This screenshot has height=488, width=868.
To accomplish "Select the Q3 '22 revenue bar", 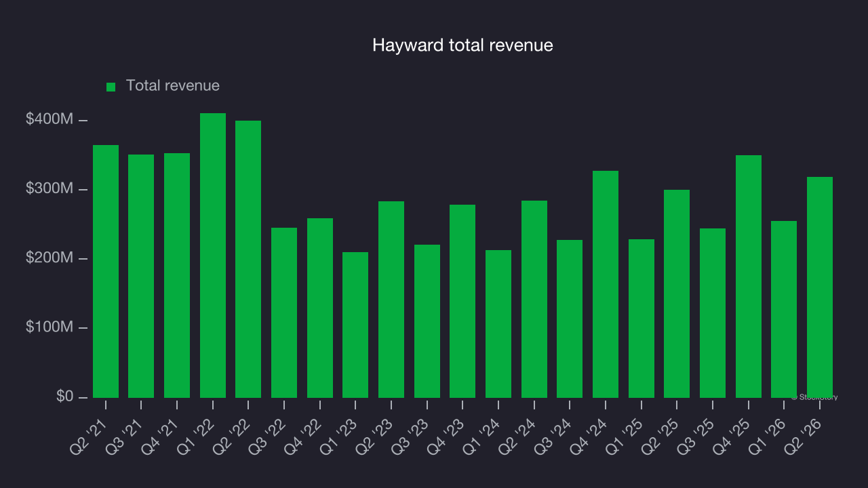I will pos(284,312).
